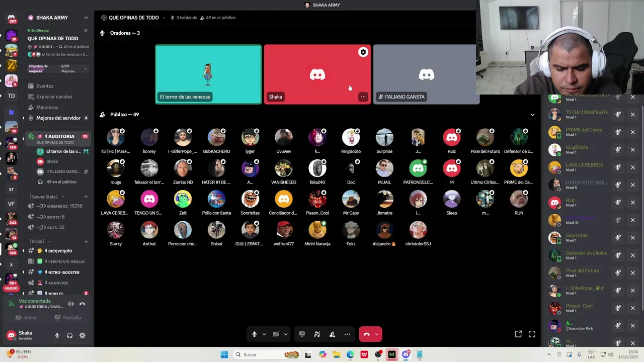Open more options ellipsis in call bar
Screen dimensions: 644x362
point(347,334)
